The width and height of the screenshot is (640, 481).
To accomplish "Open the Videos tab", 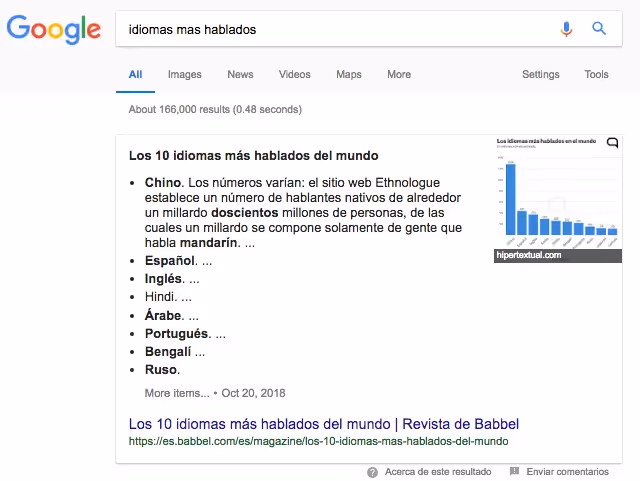I will coord(295,74).
